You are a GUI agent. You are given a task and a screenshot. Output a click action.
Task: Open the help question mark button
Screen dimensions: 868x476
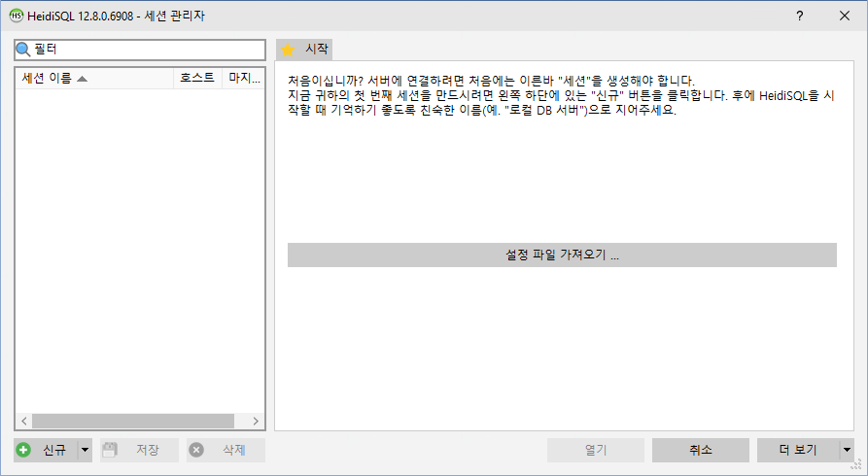point(799,16)
